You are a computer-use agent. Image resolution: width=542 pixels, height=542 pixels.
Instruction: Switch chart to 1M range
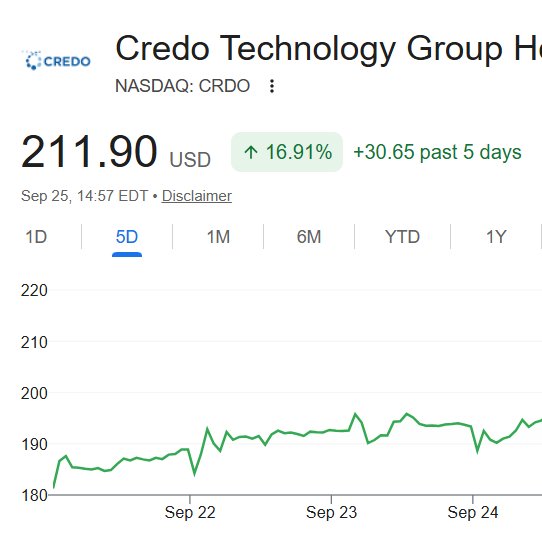pos(218,237)
